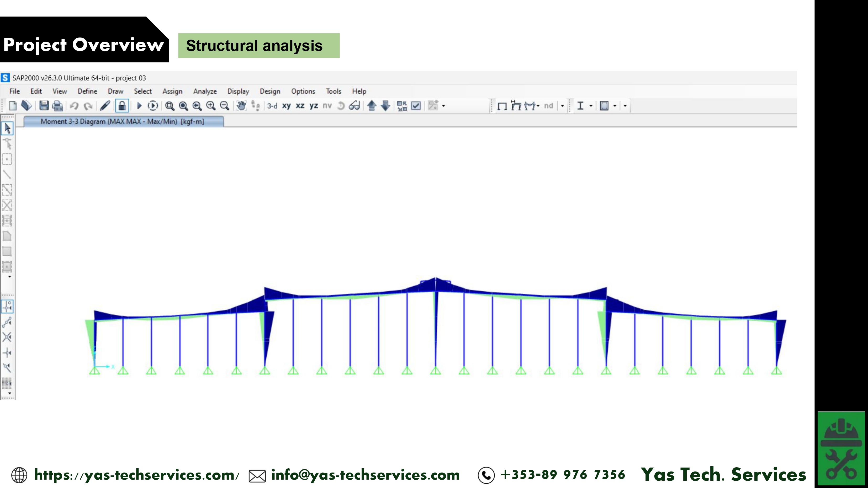Toggle perspective view glasses icon
868x488 pixels.
coord(354,106)
